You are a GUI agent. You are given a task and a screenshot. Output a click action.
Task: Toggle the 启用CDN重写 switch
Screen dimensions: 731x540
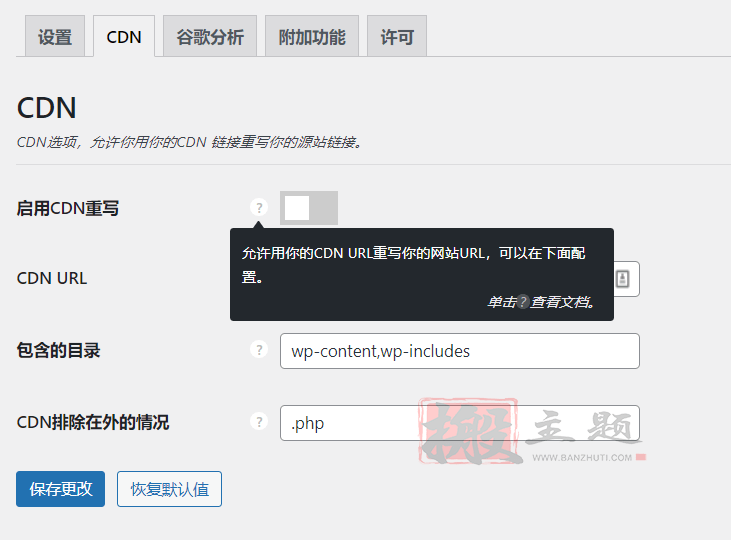click(309, 208)
